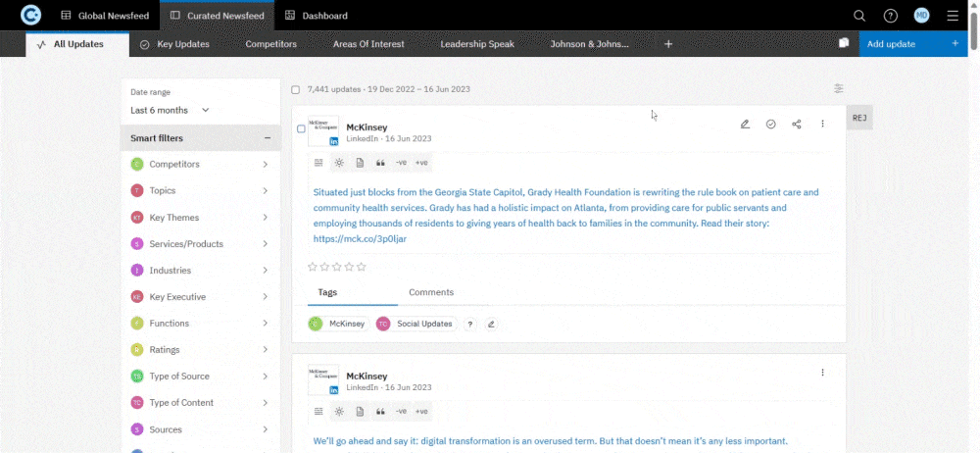Open the help question mark icon

coord(891,16)
